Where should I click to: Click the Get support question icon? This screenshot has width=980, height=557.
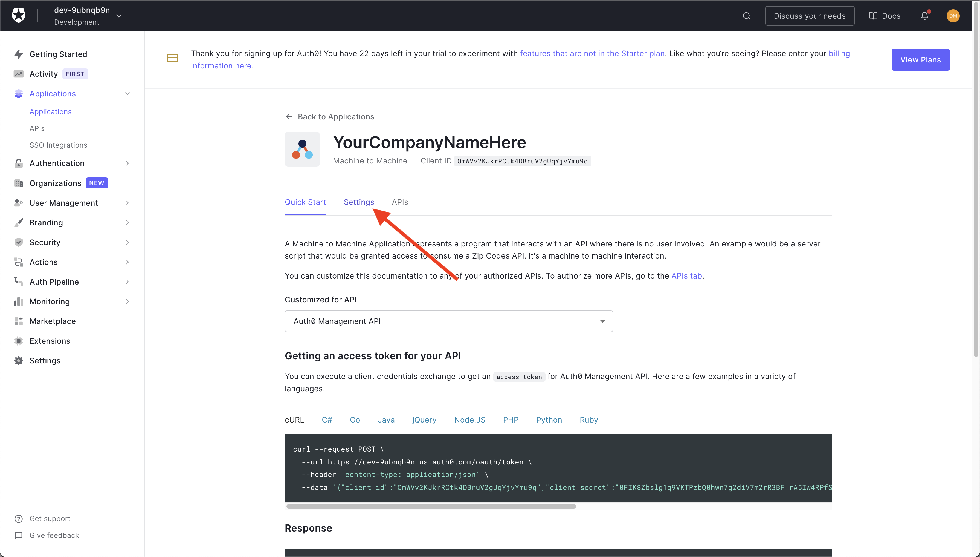pos(18,519)
